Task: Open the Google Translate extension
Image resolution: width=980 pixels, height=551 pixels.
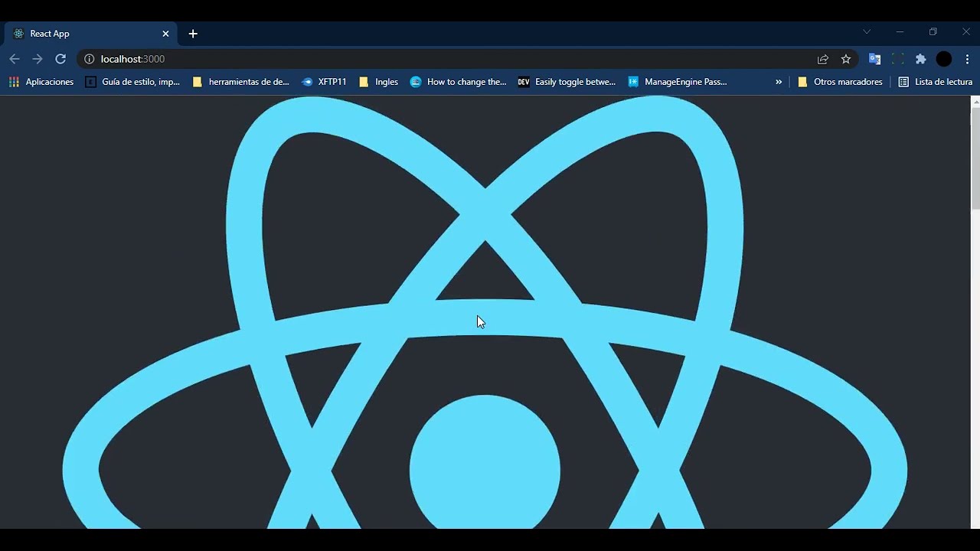Action: click(x=874, y=59)
